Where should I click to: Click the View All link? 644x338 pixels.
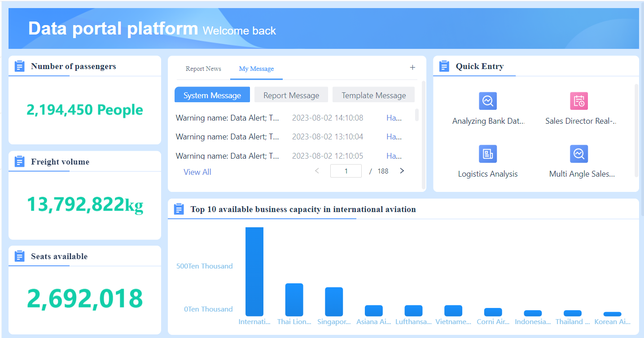[x=197, y=172]
